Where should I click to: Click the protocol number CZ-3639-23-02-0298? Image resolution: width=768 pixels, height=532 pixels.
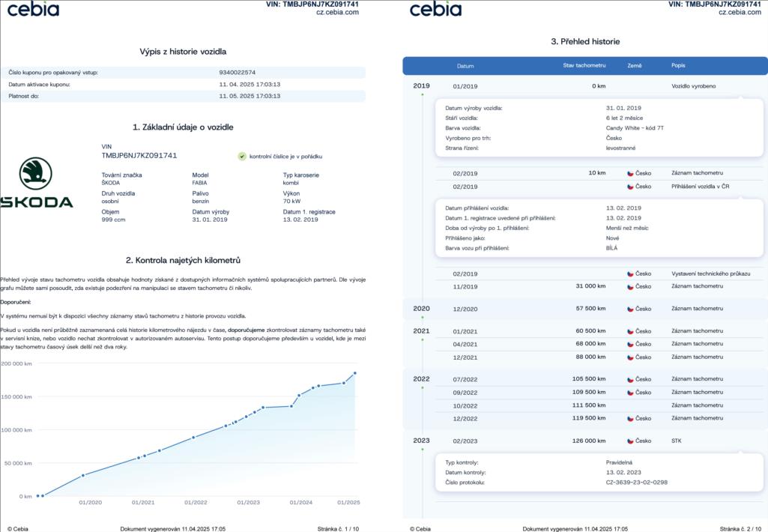point(637,482)
